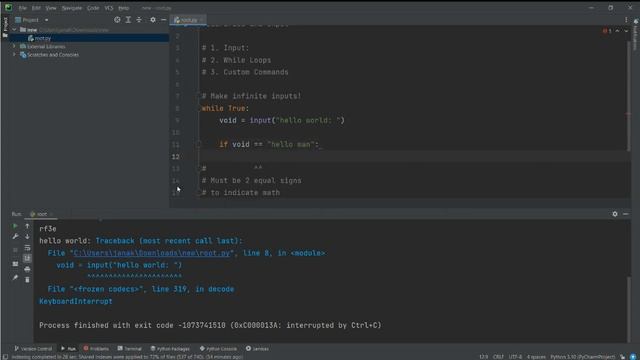
Task: Open Run tool window button
Action: [x=68, y=349]
